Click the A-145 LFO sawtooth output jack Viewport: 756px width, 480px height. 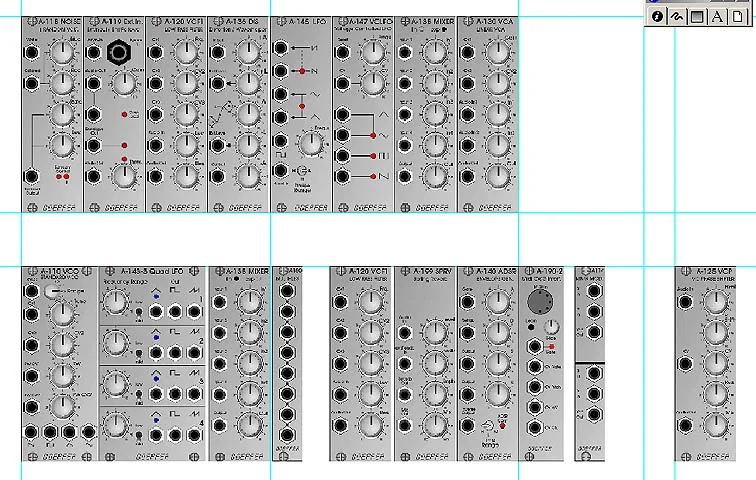click(x=280, y=48)
